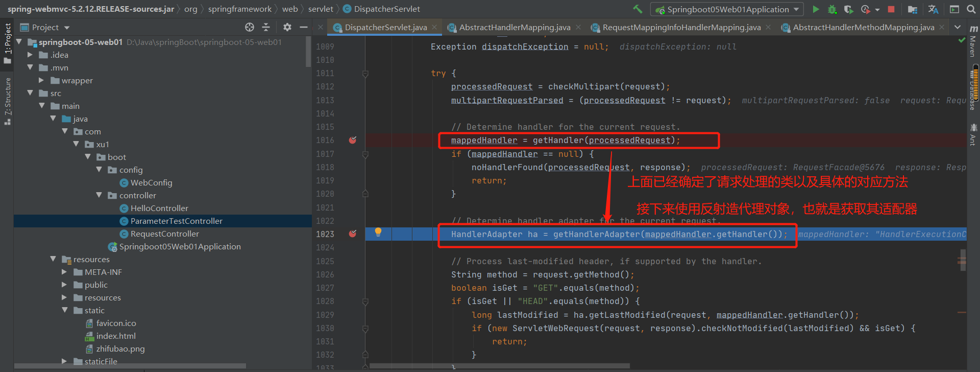Open Search Everywhere magnifier icon
The width and height of the screenshot is (980, 372).
(971, 9)
